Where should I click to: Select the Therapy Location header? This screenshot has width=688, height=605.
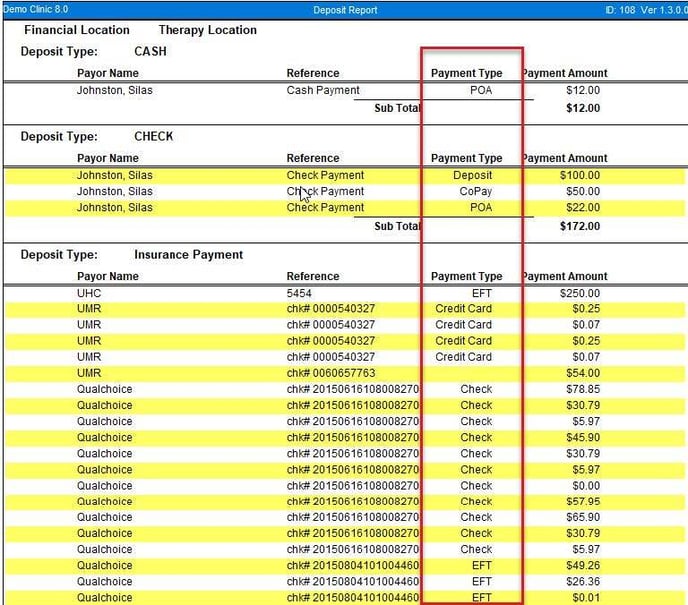(207, 30)
